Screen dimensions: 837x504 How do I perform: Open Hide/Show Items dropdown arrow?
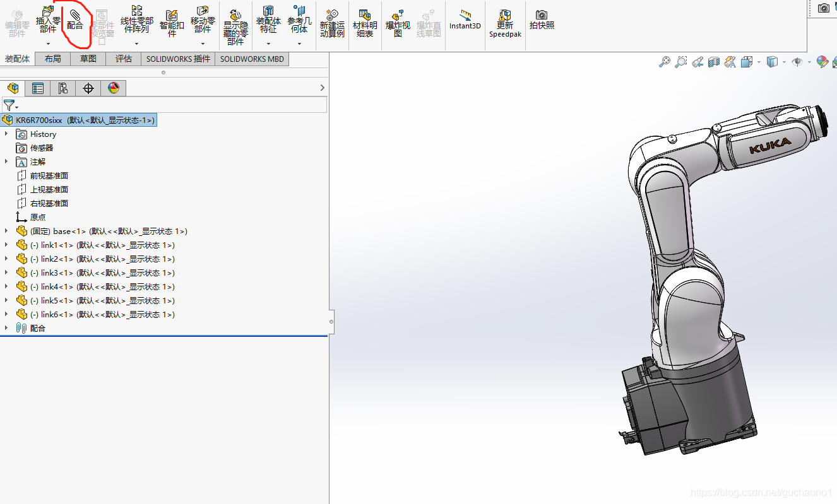(809, 62)
